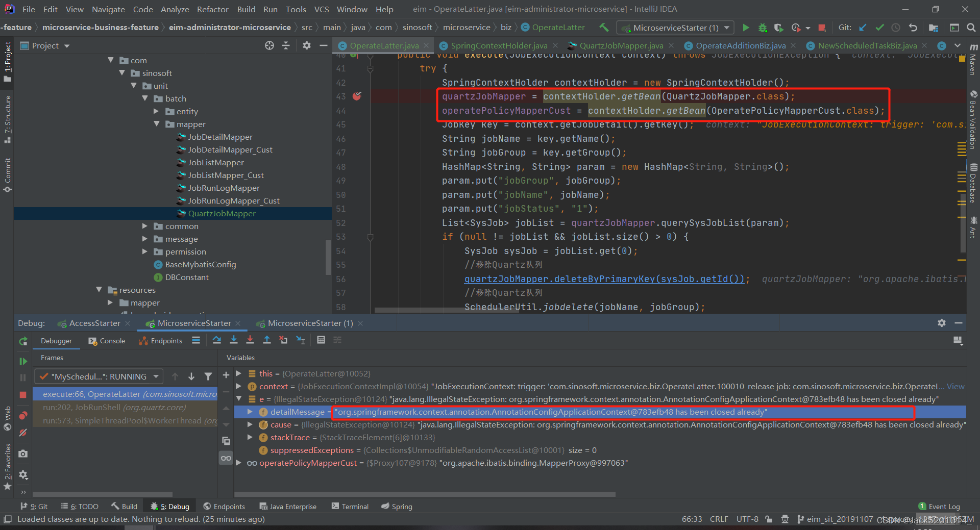980x530 pixels.
Task: Click the Build project hammer icon
Action: [x=604, y=28]
